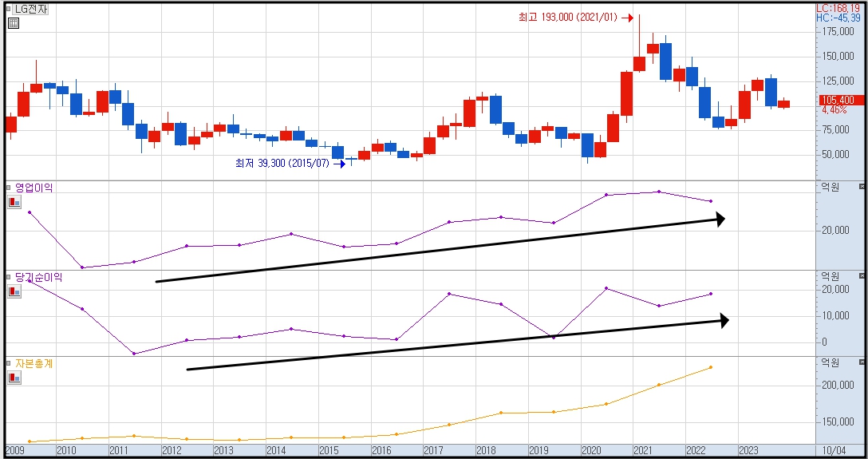Open the 당기순이익 panel chart-type icon

click(x=14, y=291)
